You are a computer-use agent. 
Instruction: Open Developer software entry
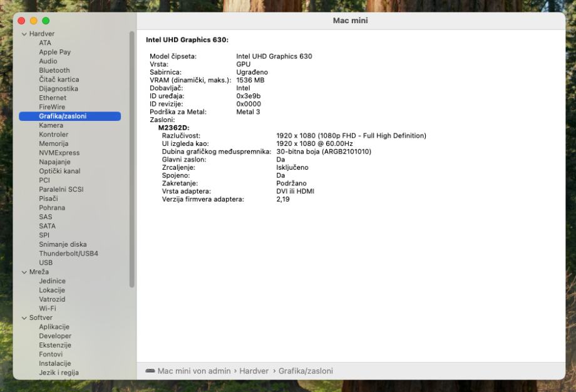[55, 336]
